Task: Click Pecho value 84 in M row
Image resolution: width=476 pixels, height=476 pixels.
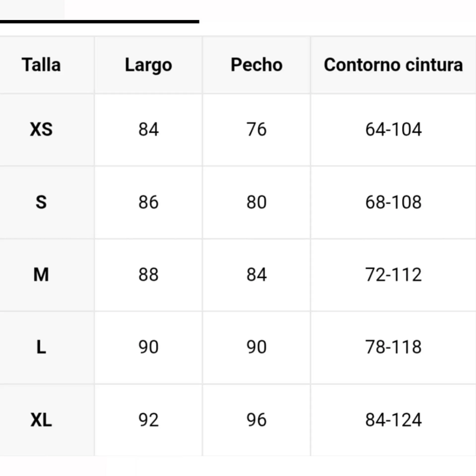Action: pyautogui.click(x=256, y=275)
